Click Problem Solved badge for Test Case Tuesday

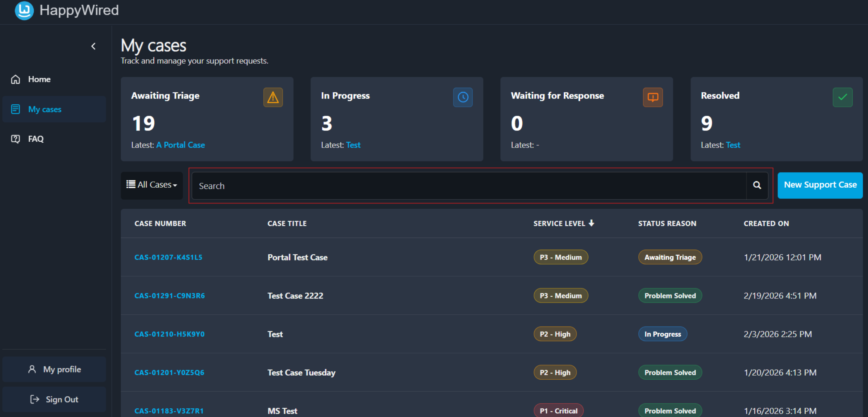670,373
